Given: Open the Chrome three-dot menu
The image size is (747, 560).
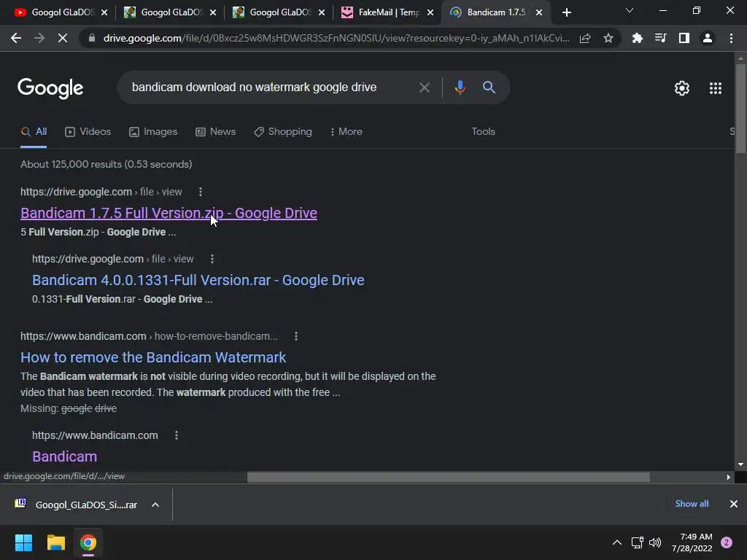Looking at the screenshot, I should [731, 38].
